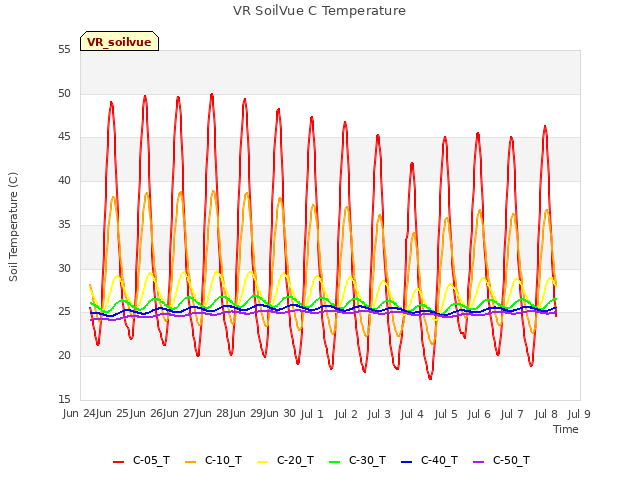Select the C-50_T legend label
This screenshot has width=640, height=480.
point(511,460)
